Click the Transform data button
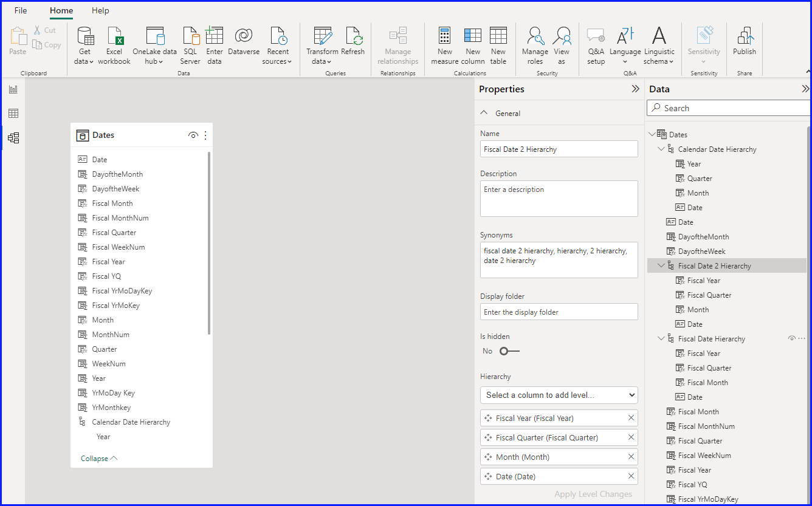Image resolution: width=812 pixels, height=506 pixels. (x=322, y=46)
